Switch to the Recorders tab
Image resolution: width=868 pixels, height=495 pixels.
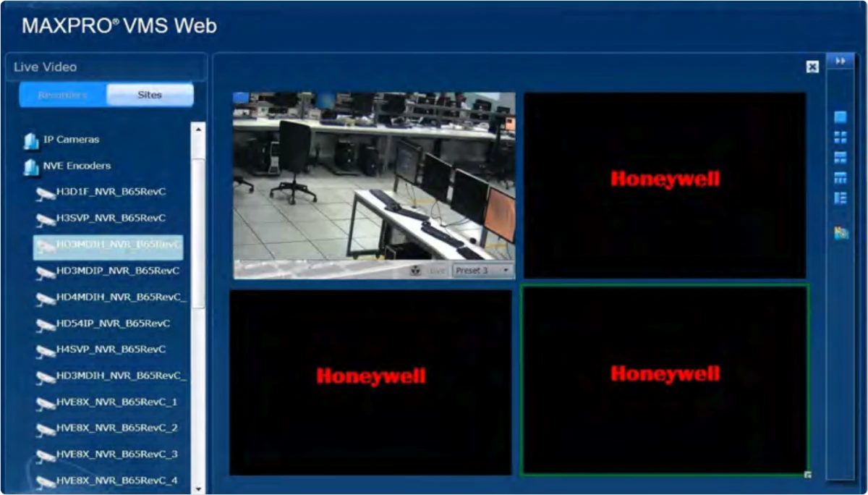[63, 95]
